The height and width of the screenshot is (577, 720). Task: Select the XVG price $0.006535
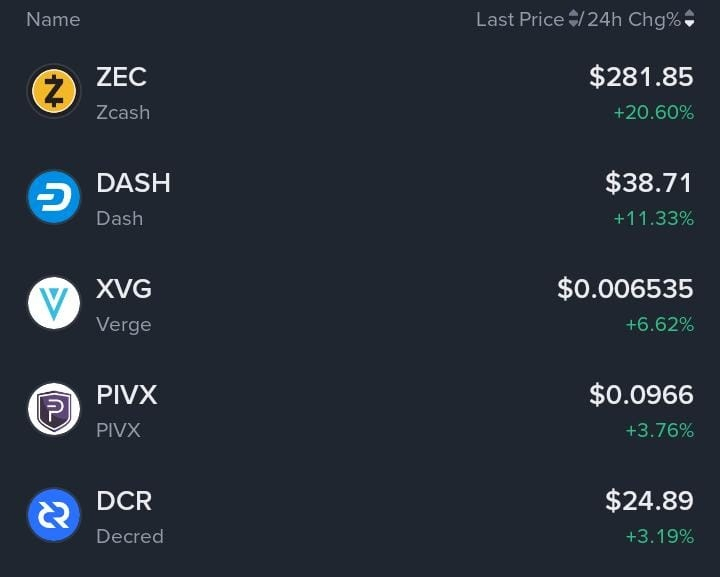click(x=625, y=289)
